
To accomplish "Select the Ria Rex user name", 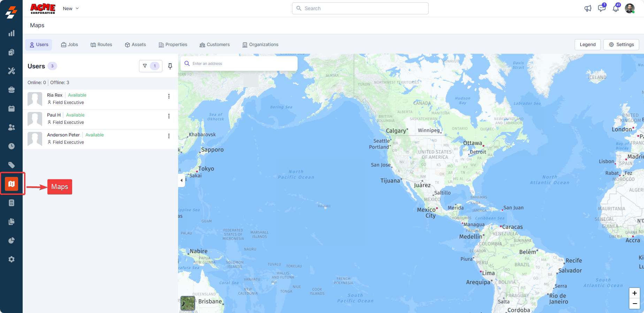I will pos(55,95).
